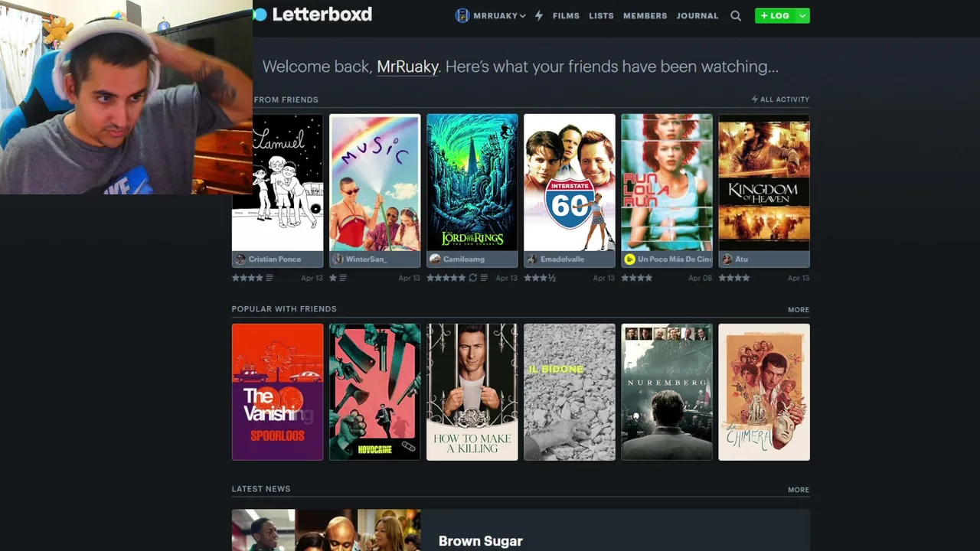
Task: Open the Novocaine poster
Action: coord(374,392)
